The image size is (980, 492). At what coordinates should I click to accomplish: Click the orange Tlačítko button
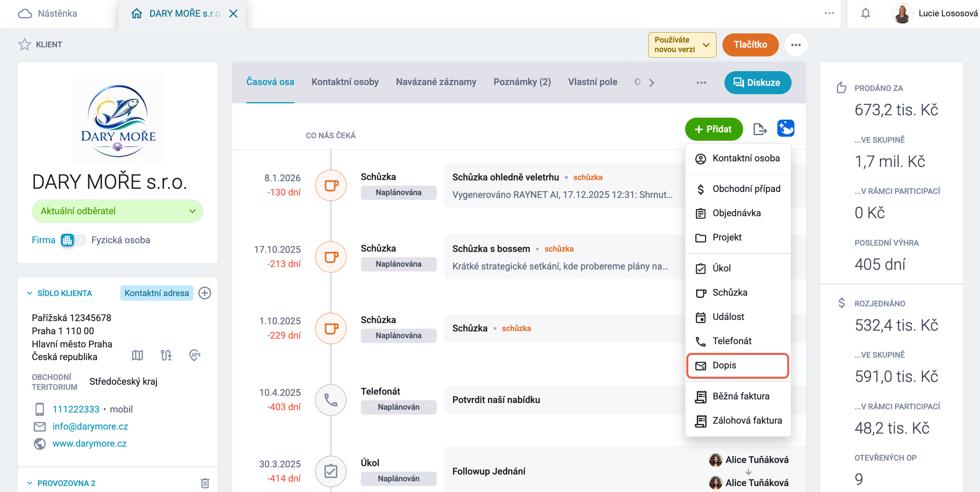[750, 45]
